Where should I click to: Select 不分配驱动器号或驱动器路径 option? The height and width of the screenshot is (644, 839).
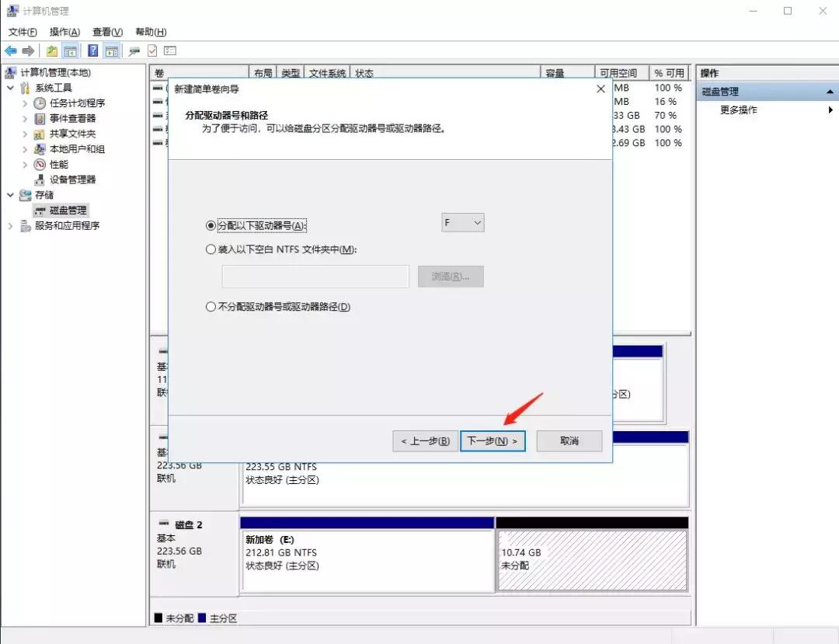(x=211, y=307)
